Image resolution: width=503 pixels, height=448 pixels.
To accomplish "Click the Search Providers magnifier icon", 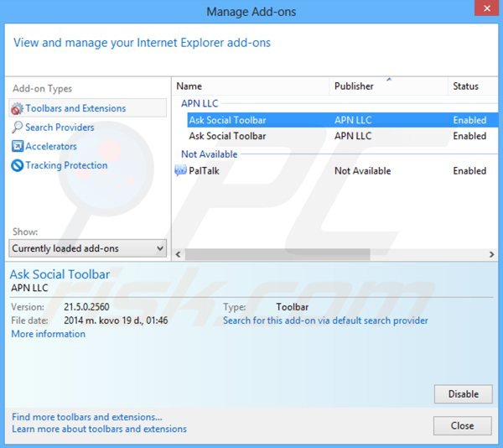I will pyautogui.click(x=17, y=127).
